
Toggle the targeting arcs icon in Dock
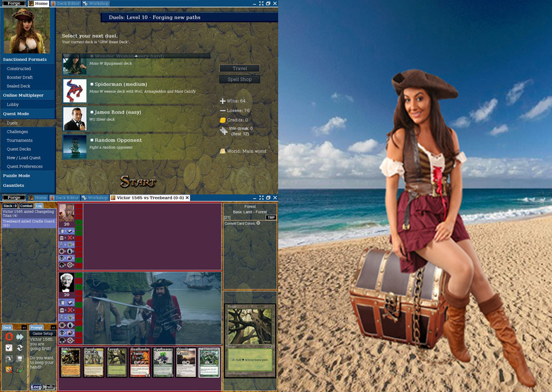click(x=20, y=369)
